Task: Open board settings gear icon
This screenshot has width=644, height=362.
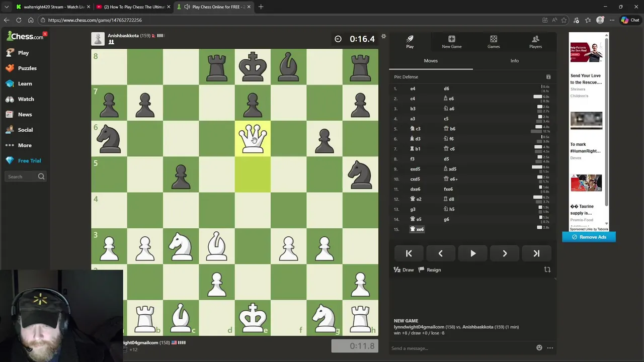Action: (x=383, y=36)
